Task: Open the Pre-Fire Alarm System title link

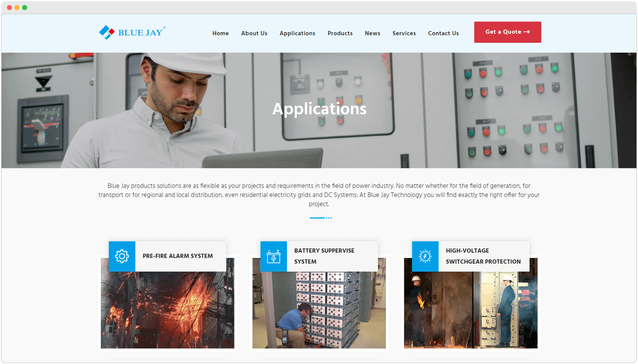Action: pyautogui.click(x=178, y=256)
